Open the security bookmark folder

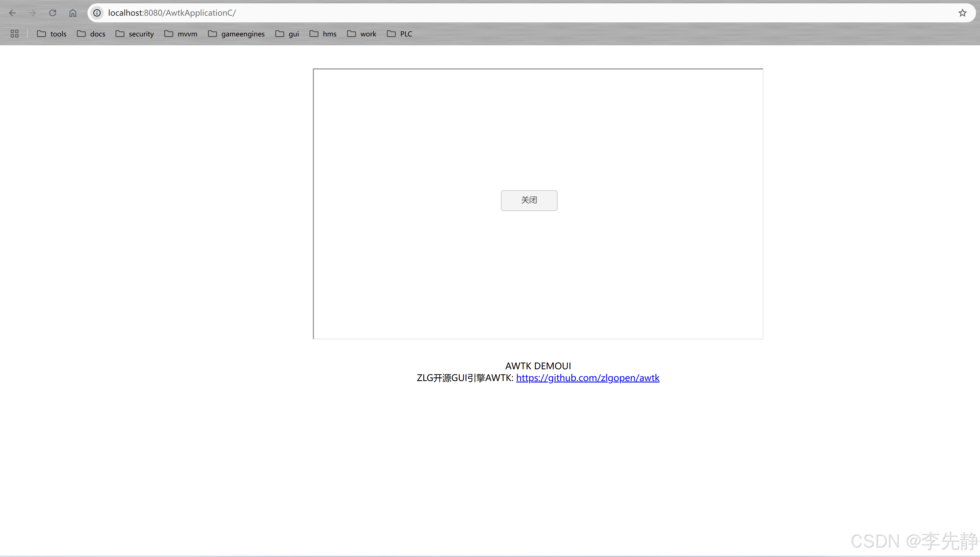[x=135, y=34]
